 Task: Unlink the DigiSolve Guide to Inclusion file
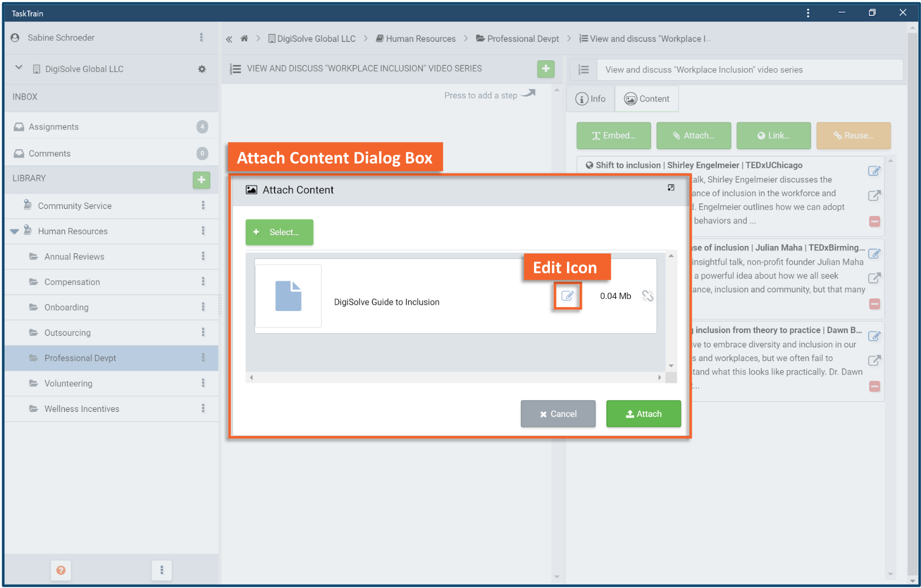[x=648, y=296]
